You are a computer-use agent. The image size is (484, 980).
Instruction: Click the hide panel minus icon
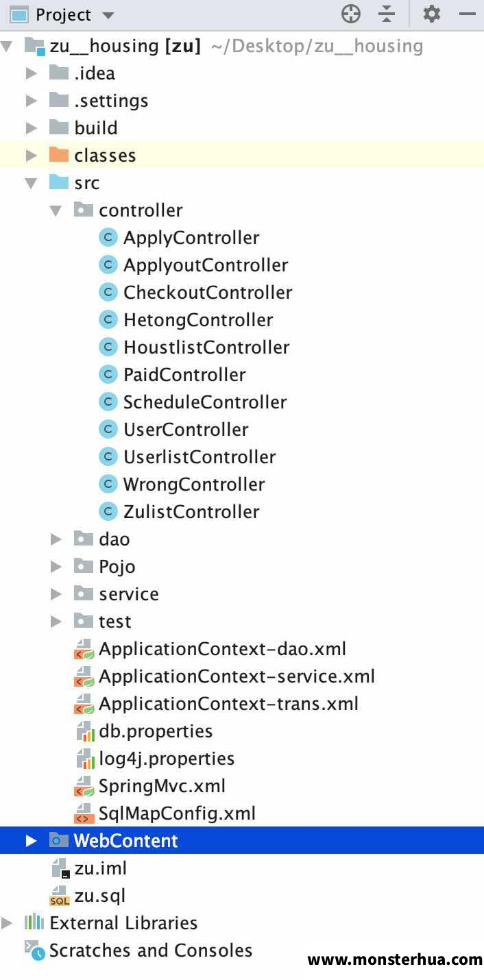coord(468,14)
